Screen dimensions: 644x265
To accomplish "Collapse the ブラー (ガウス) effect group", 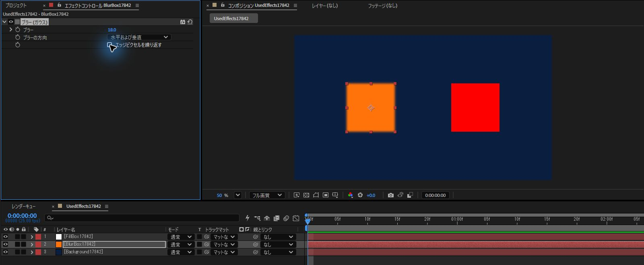I will [4, 22].
